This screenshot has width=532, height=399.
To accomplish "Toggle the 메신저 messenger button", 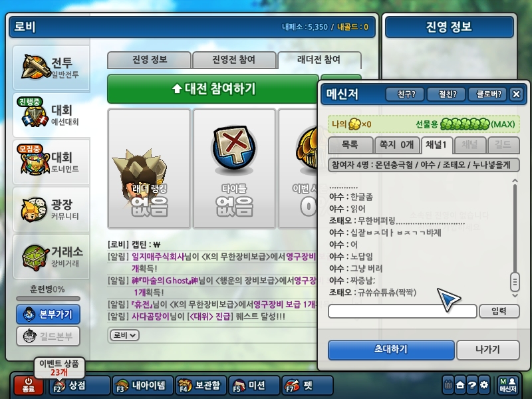I will click(x=508, y=386).
